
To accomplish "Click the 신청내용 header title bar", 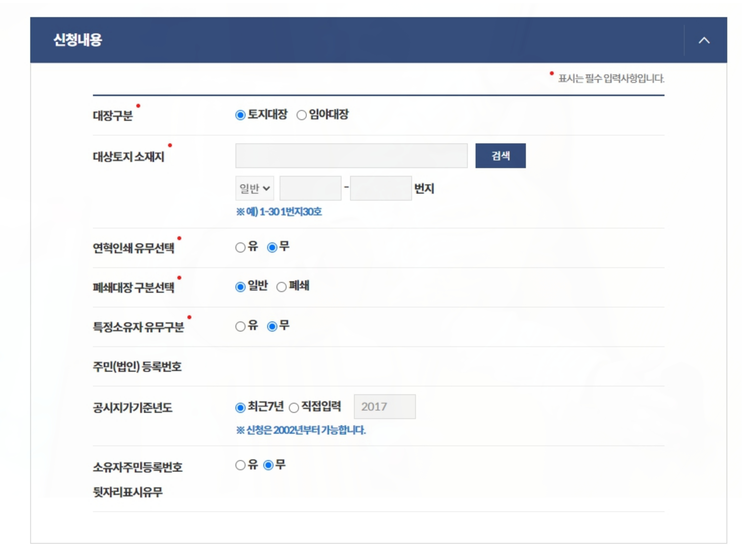I will 339,40.
